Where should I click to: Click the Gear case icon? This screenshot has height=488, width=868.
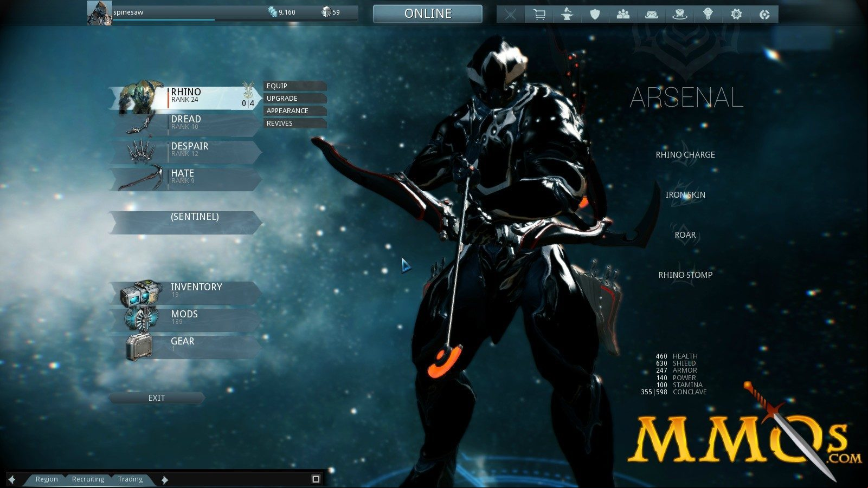[x=139, y=347]
